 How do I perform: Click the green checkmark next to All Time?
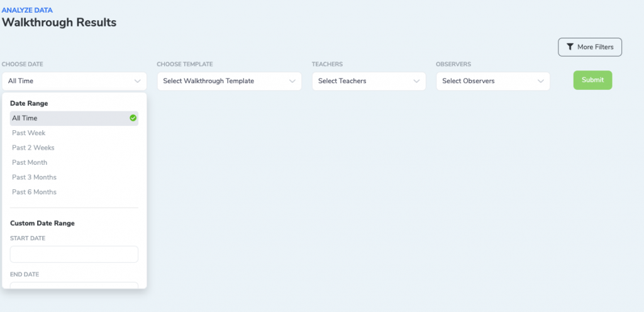click(x=133, y=118)
